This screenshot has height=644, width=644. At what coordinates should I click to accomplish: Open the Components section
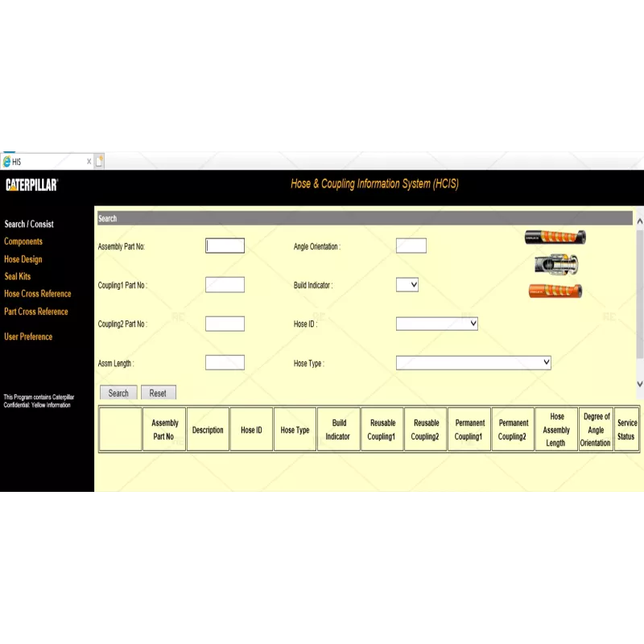23,242
